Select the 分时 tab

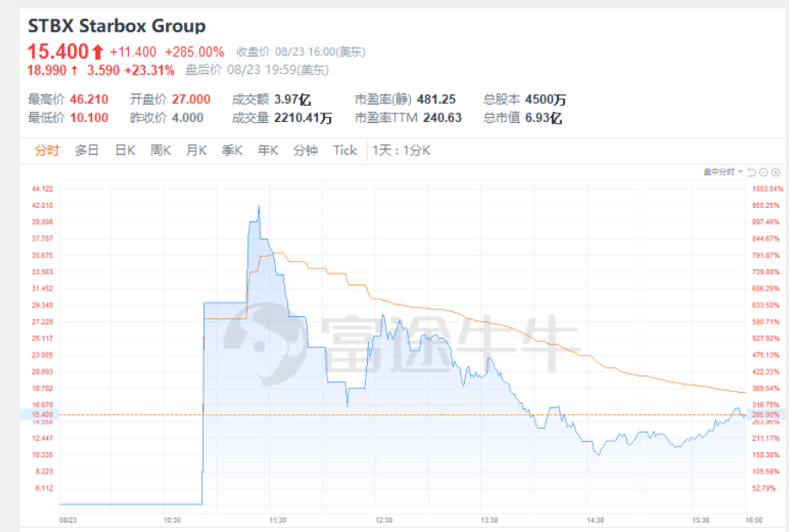(x=46, y=150)
